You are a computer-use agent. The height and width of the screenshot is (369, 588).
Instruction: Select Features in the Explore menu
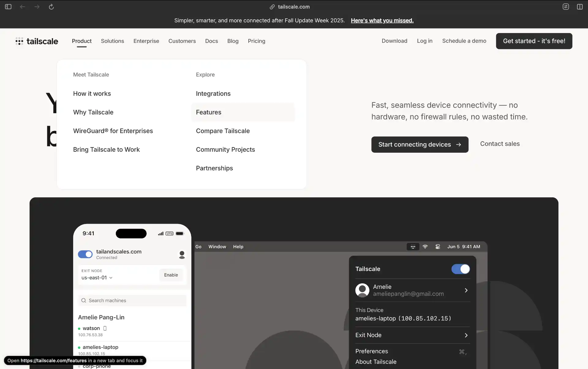209,112
